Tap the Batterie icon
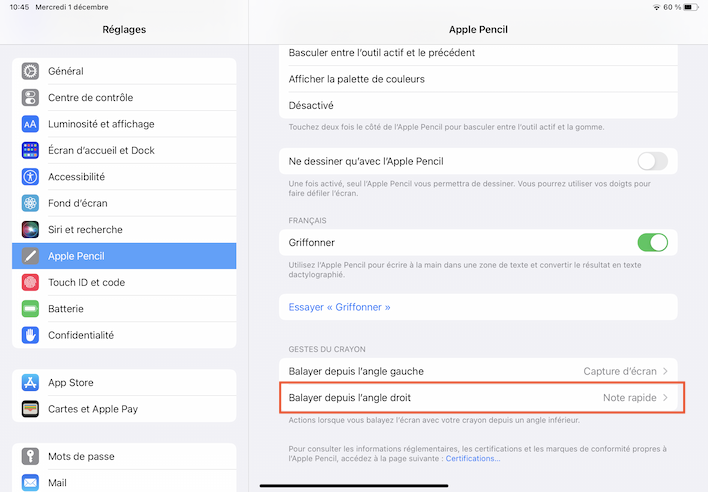This screenshot has width=708, height=492. click(x=30, y=309)
